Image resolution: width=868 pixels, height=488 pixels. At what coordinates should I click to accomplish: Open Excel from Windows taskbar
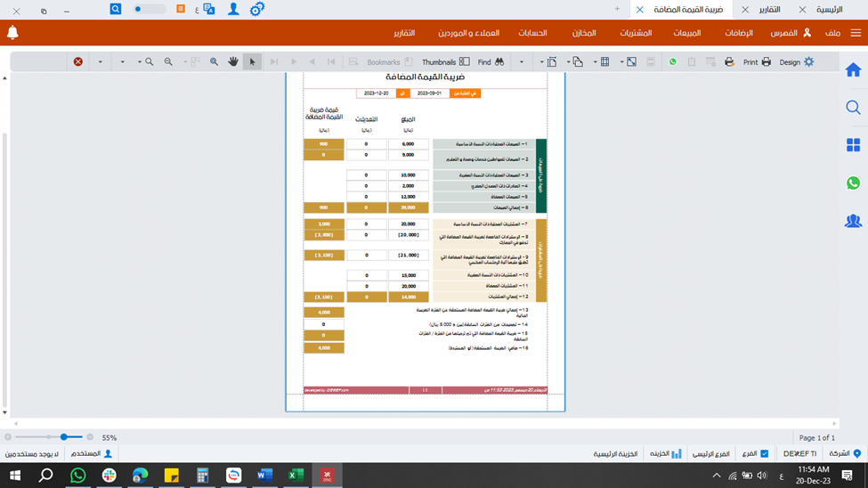click(x=296, y=476)
